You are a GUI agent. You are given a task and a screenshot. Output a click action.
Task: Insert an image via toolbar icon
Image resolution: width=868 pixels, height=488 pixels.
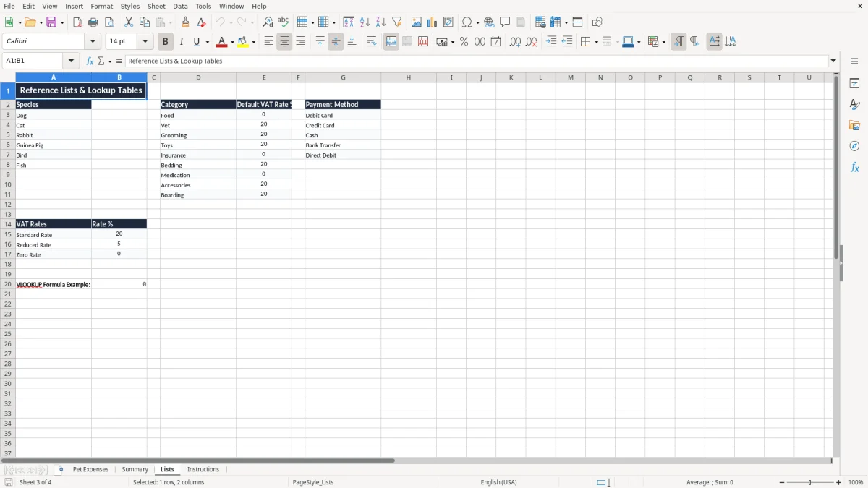click(x=417, y=22)
